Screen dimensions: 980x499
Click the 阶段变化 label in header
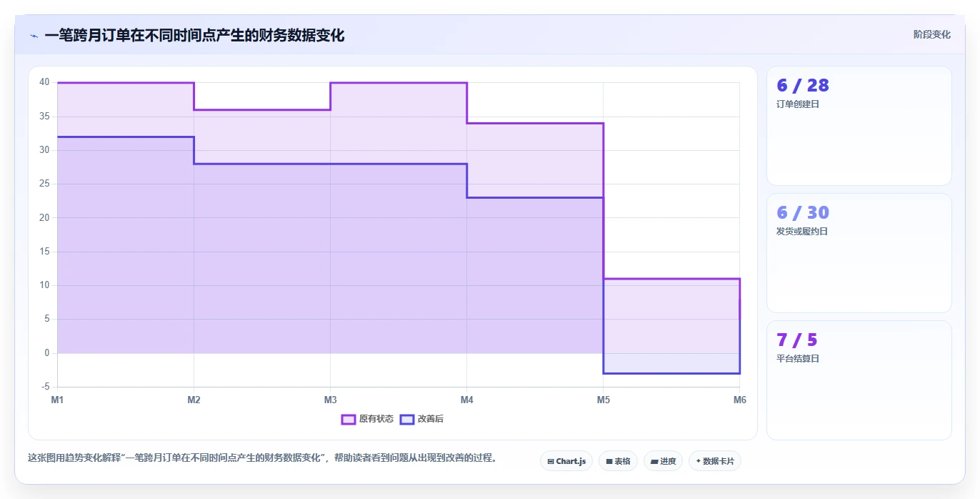932,34
